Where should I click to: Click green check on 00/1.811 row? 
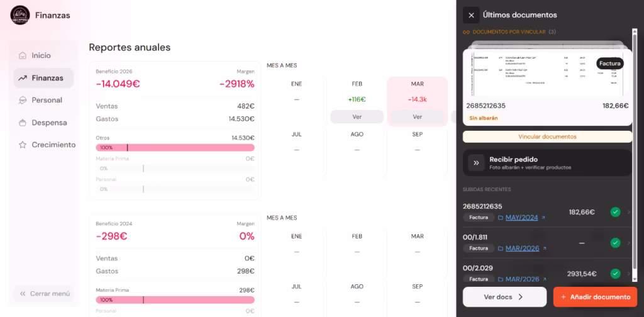coord(615,243)
